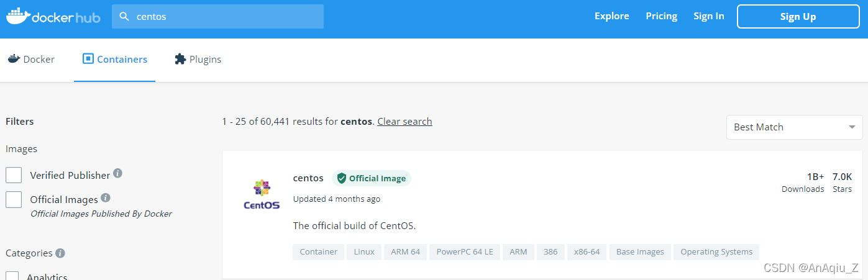Viewport: 868px width, 280px height.
Task: Click the Categories info icon
Action: pos(60,253)
